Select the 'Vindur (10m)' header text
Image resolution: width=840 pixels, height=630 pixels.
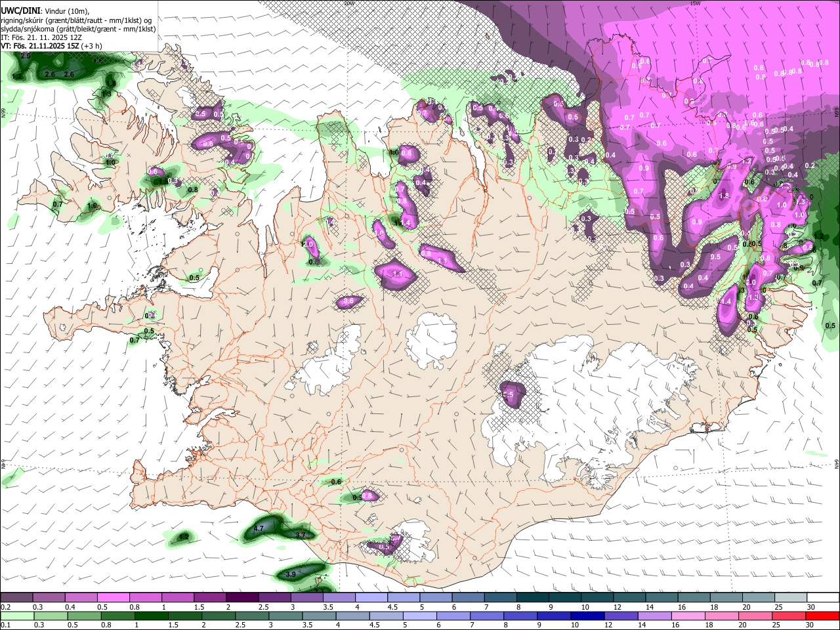tap(68, 11)
